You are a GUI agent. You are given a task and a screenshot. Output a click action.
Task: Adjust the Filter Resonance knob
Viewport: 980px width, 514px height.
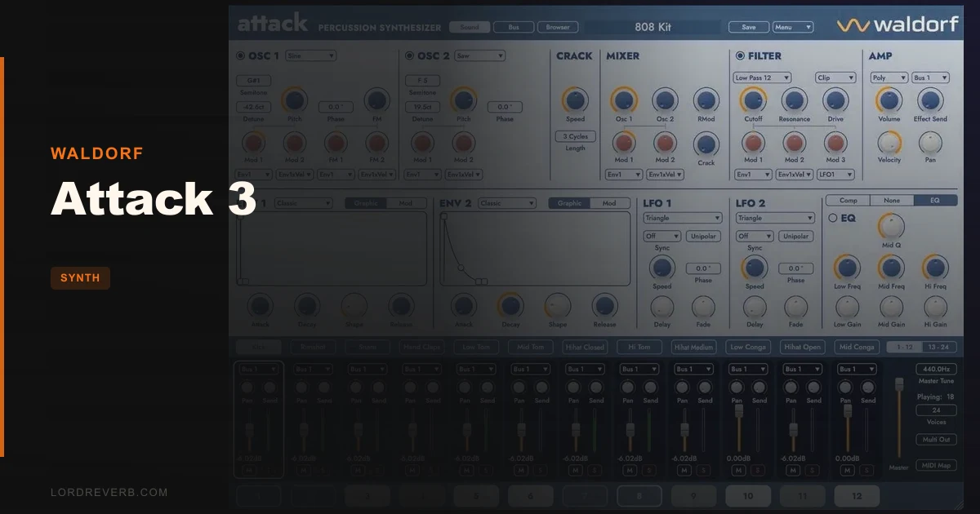[794, 100]
